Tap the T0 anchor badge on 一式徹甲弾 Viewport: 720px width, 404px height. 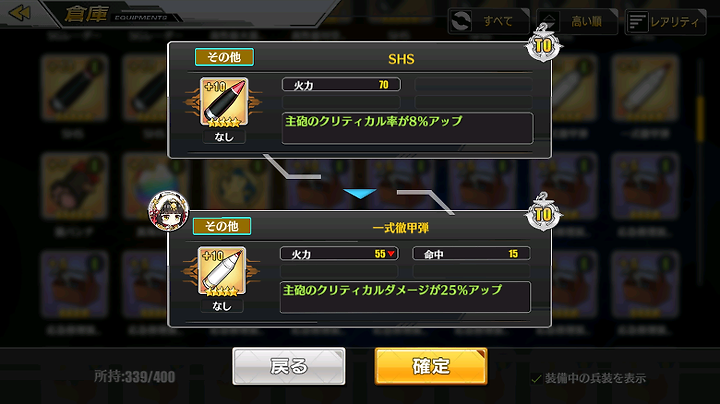pyautogui.click(x=543, y=212)
